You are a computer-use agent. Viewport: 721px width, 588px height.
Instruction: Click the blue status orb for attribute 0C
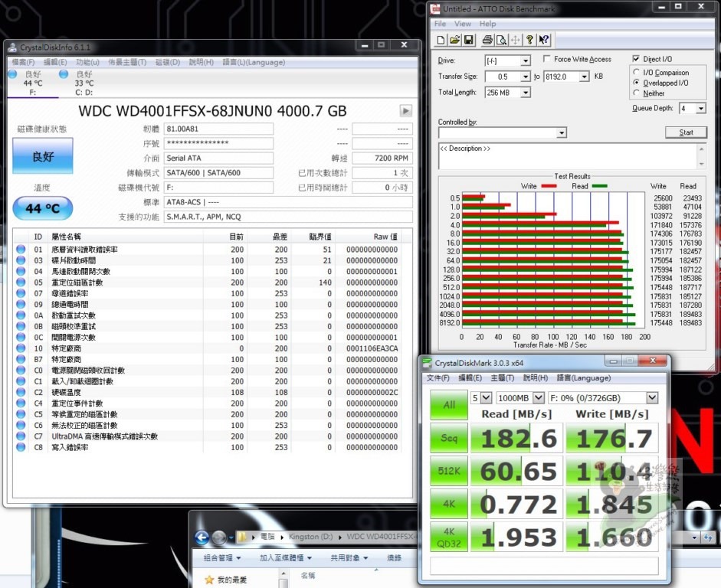tap(21, 337)
